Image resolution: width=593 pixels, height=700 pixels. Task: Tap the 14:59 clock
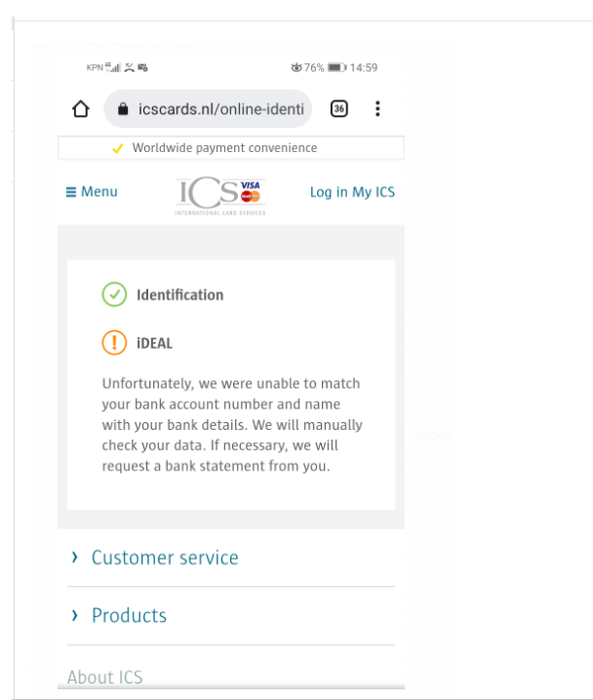pyautogui.click(x=364, y=68)
